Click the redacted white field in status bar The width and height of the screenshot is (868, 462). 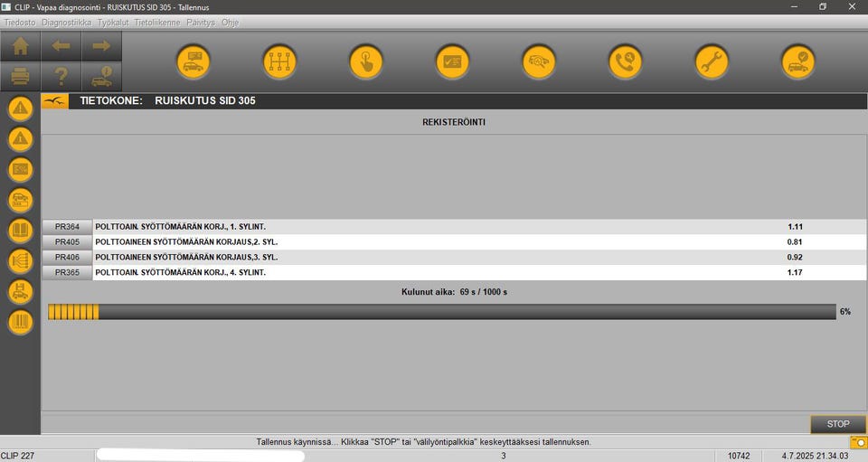201,456
